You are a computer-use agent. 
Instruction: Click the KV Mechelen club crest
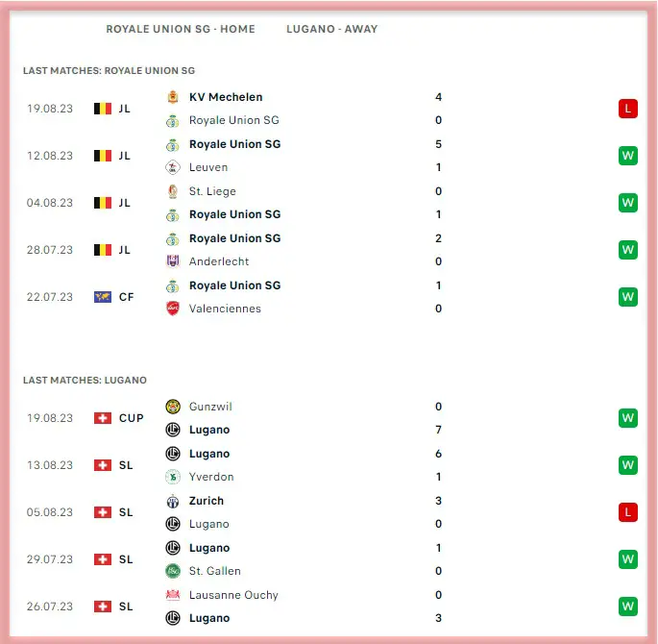(x=173, y=97)
